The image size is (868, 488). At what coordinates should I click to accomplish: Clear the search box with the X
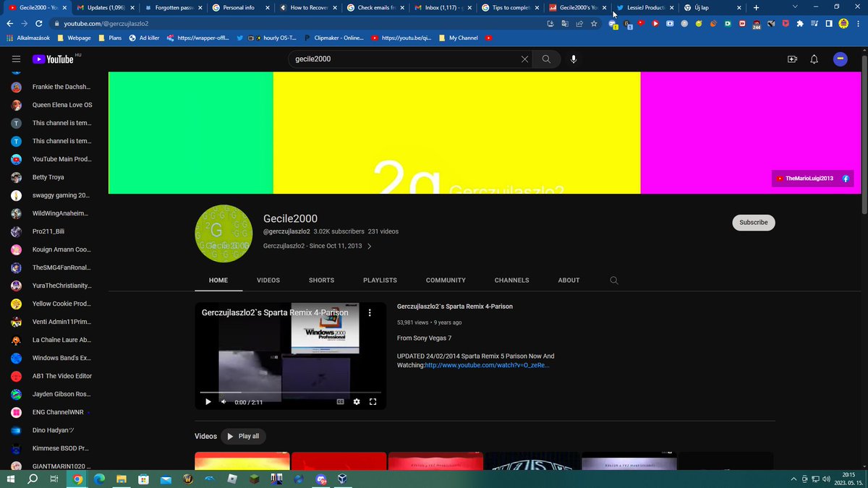point(524,59)
